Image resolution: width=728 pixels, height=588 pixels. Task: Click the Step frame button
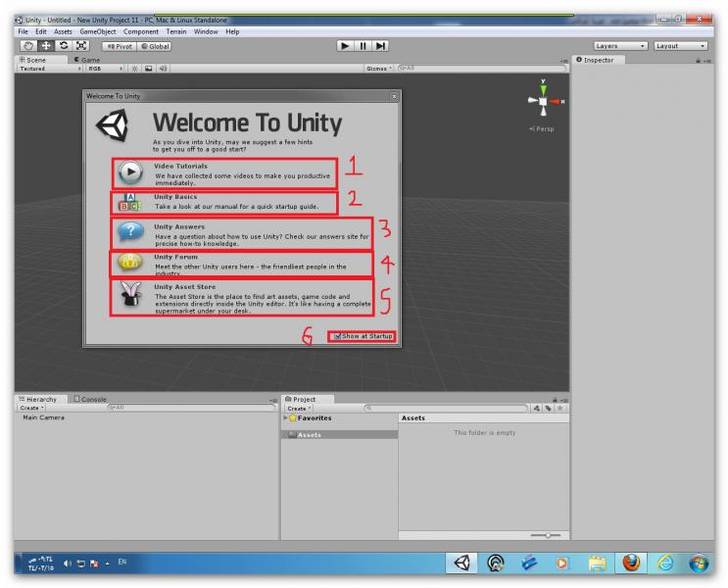(380, 46)
